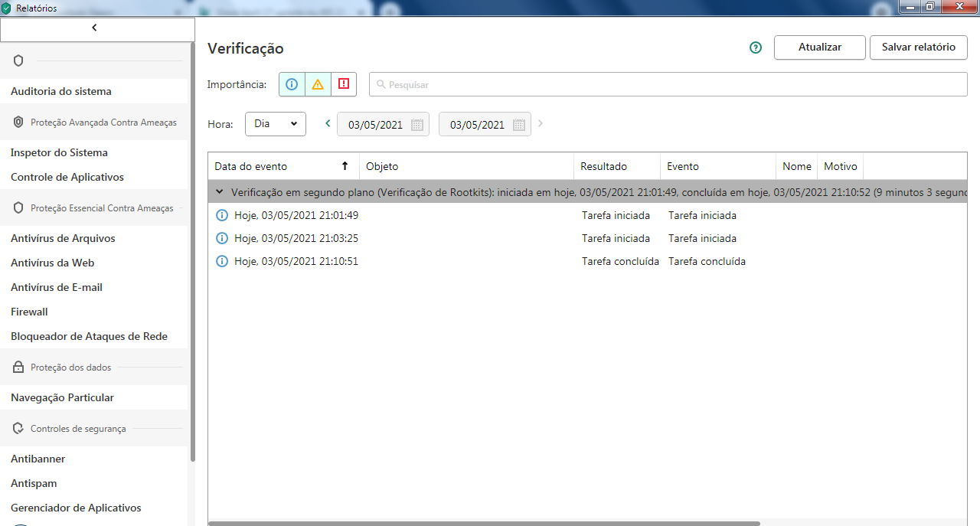Go to next day with gray arrow
This screenshot has width=980, height=526.
click(541, 123)
